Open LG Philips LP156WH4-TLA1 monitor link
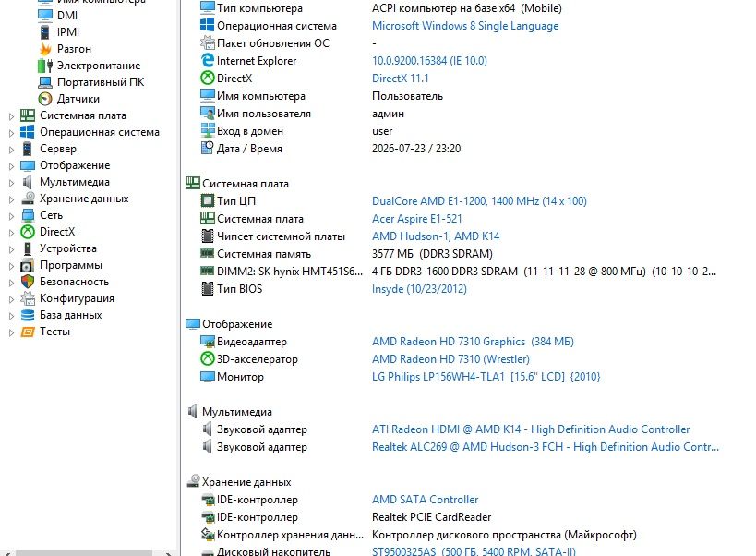The image size is (756, 556). [x=486, y=377]
